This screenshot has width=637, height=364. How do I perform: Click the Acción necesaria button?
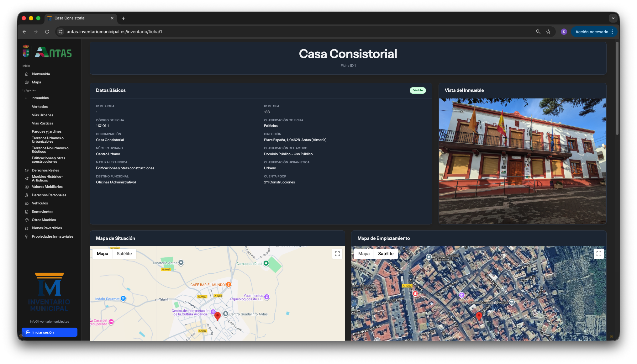pos(591,31)
